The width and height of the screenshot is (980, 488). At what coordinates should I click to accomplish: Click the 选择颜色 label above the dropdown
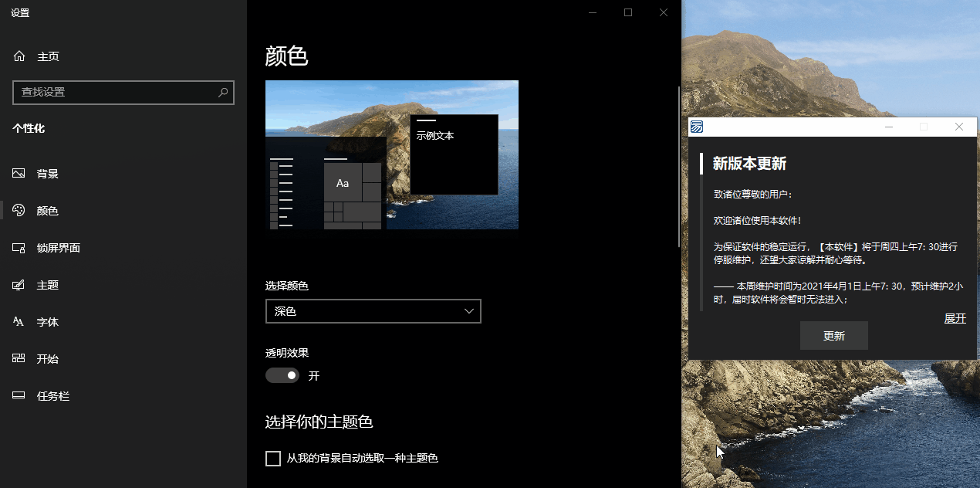point(287,286)
